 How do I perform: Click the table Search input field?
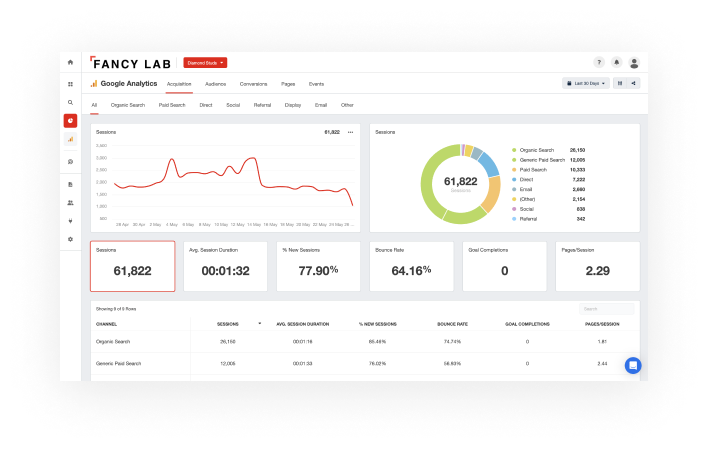tap(606, 309)
